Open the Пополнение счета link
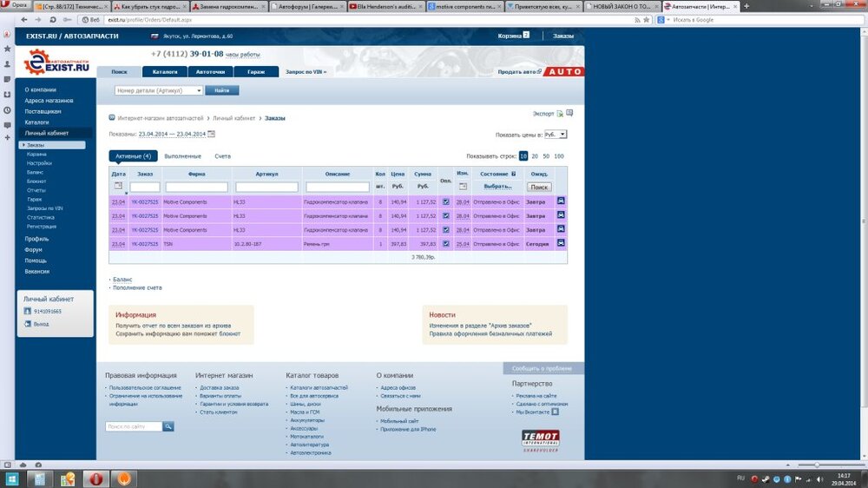 click(137, 287)
